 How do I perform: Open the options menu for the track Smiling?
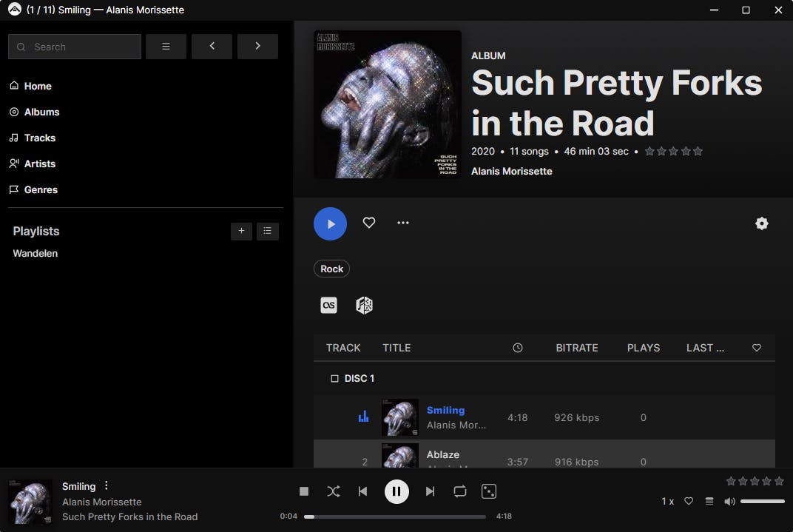(106, 485)
